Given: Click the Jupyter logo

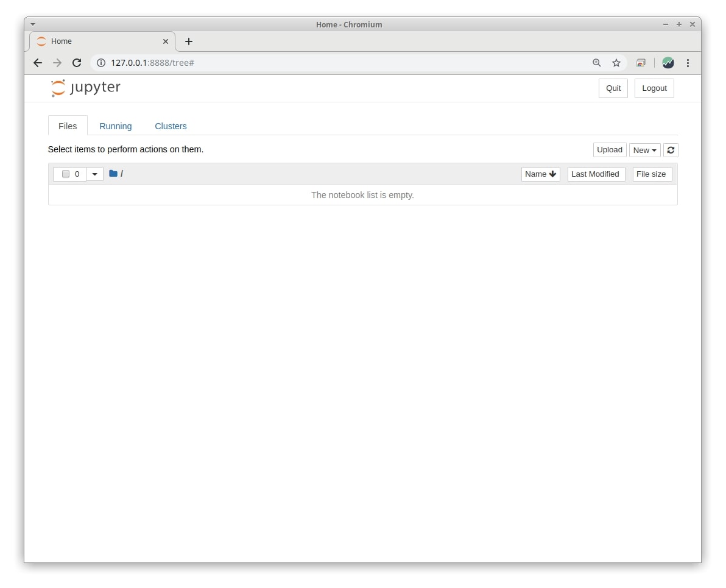Looking at the screenshot, I should coord(86,88).
